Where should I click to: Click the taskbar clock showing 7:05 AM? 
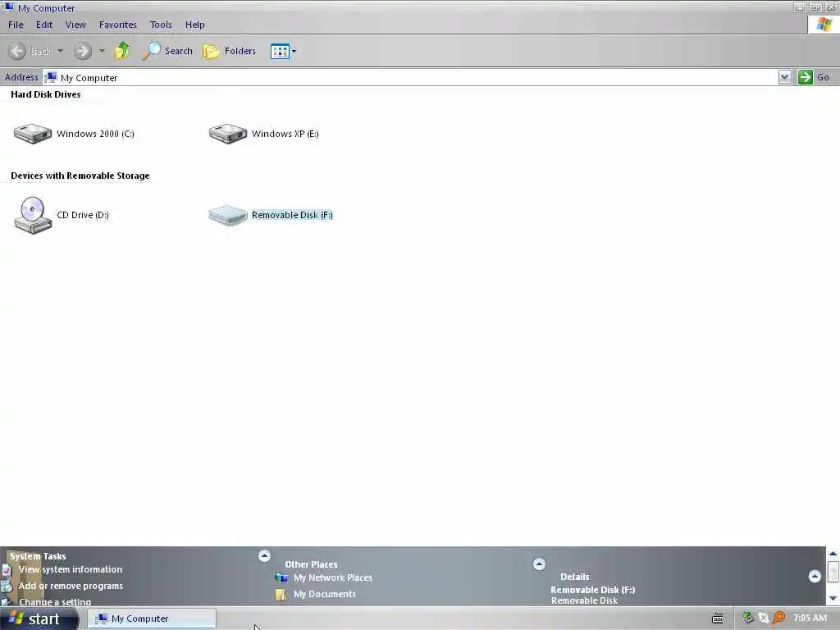(810, 618)
